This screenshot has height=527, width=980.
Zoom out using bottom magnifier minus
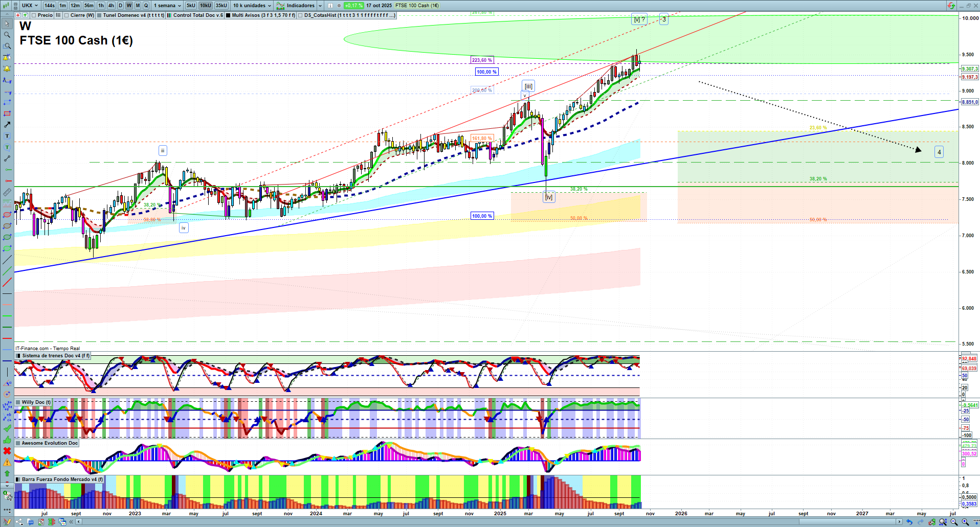coord(954,522)
